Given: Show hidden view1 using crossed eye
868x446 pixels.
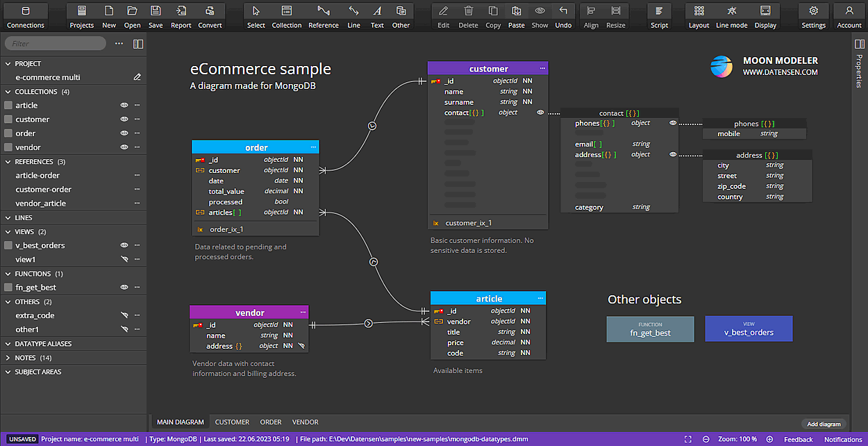Looking at the screenshot, I should pos(124,259).
